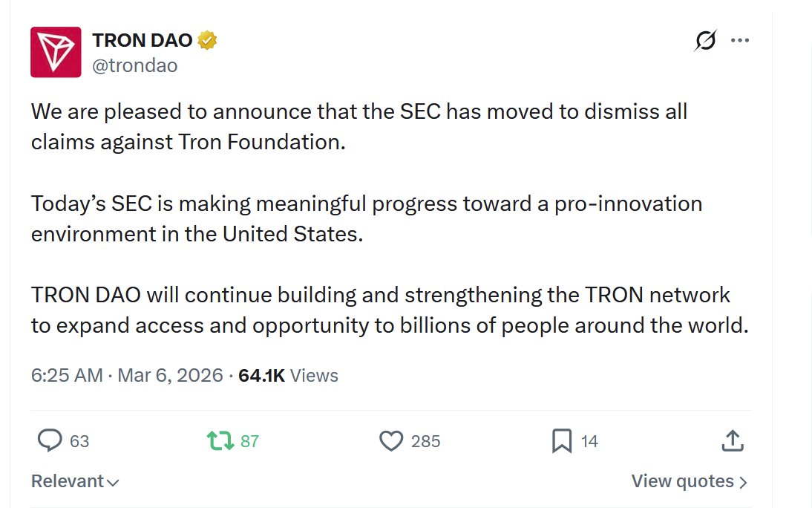
Task: Expand the Relevant sort dropdown
Action: (68, 481)
